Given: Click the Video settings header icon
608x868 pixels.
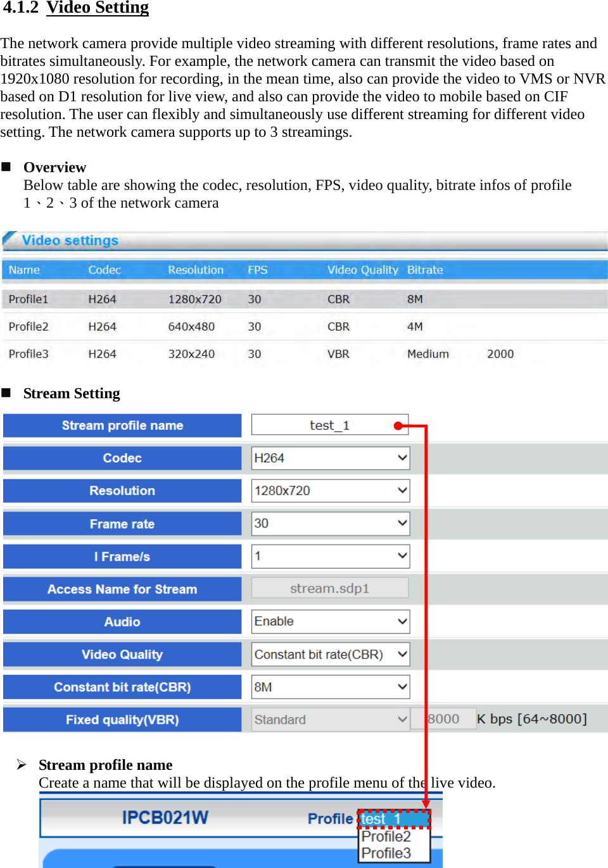Looking at the screenshot, I should (9, 239).
